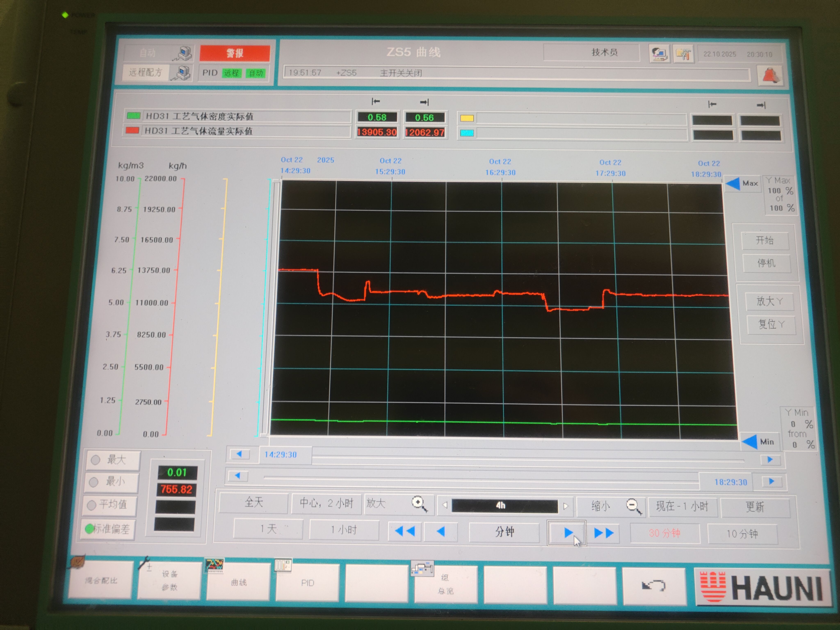Click left arrow of 4h time range selector
Viewport: 840px width, 630px height.
[x=445, y=505]
